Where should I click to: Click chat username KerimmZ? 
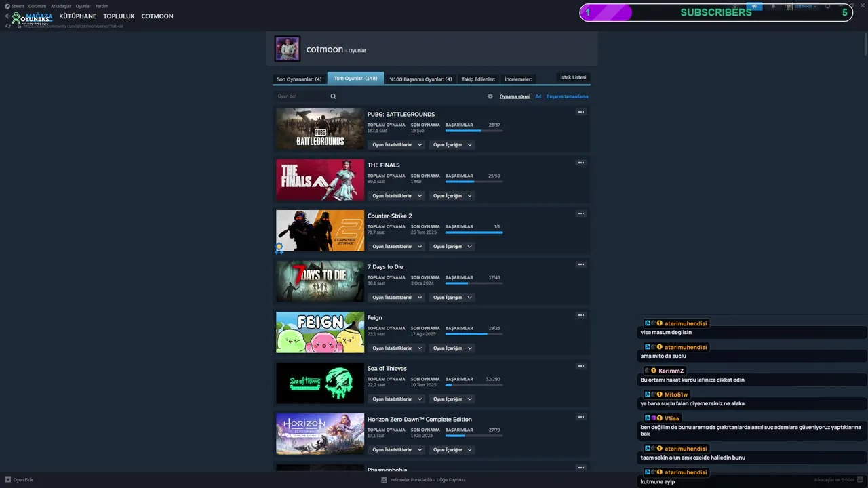click(671, 371)
